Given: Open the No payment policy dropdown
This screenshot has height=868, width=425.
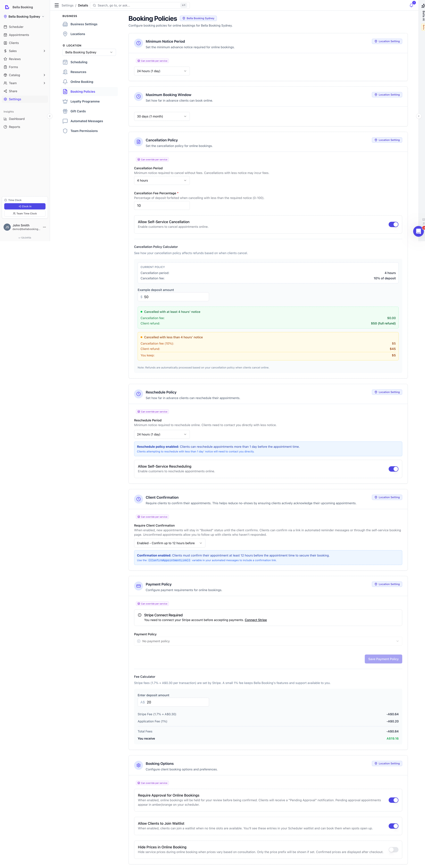Looking at the screenshot, I should click(268, 641).
